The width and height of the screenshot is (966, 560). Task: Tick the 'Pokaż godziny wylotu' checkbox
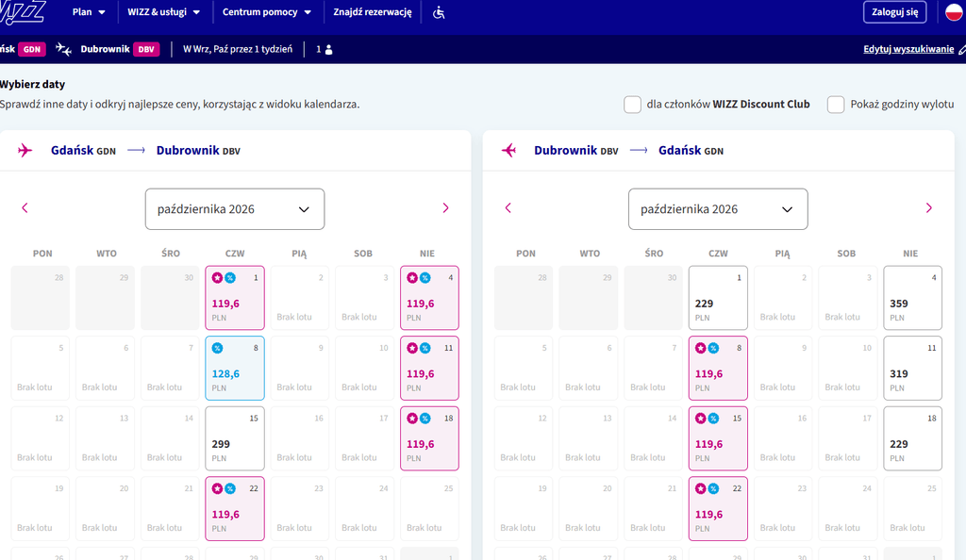click(836, 105)
